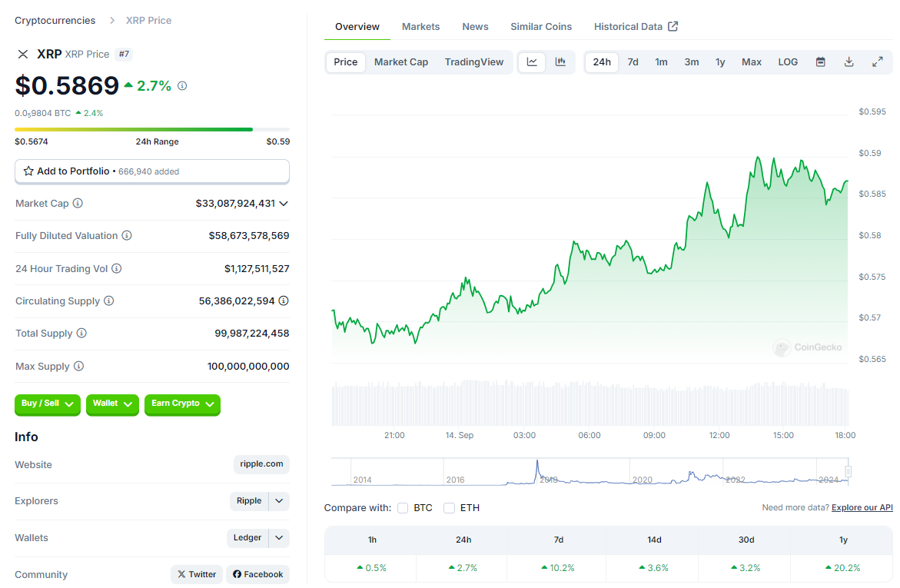Click the 24h Range progress bar
The image size is (900, 588).
[x=152, y=129]
